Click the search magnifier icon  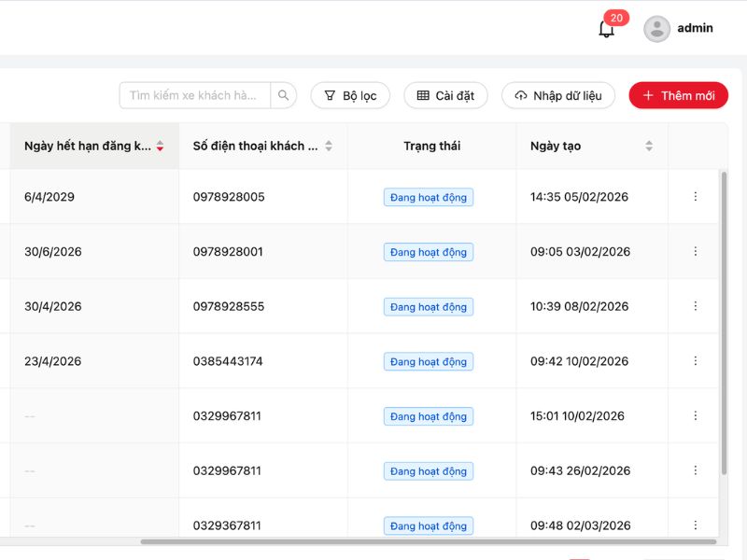(x=284, y=95)
